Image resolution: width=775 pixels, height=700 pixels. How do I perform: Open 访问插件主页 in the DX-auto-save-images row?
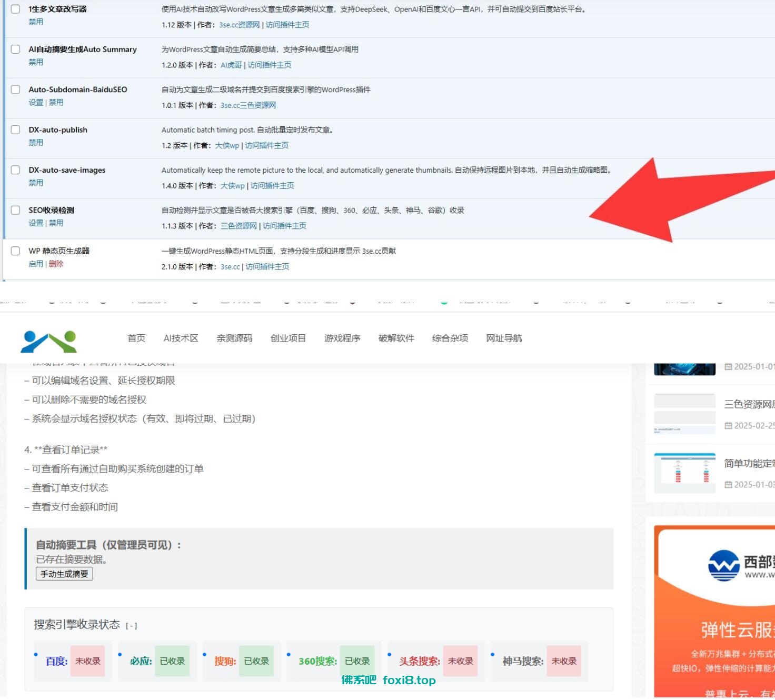click(x=272, y=186)
